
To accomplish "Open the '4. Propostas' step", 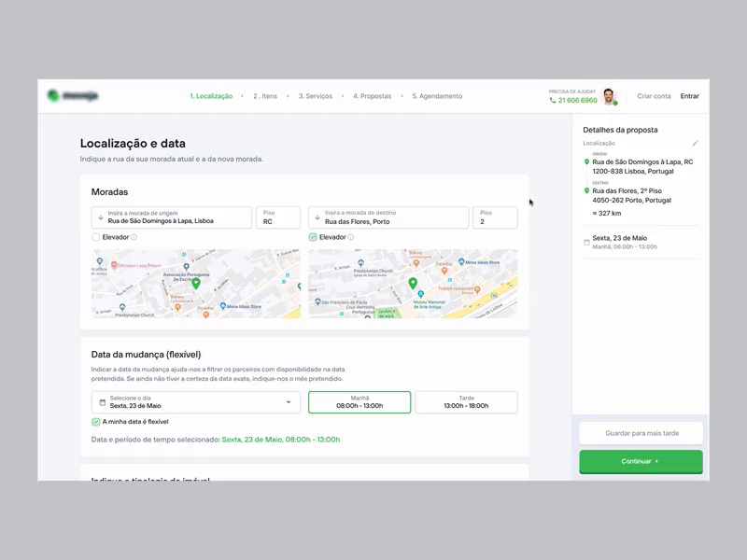I will pos(372,95).
